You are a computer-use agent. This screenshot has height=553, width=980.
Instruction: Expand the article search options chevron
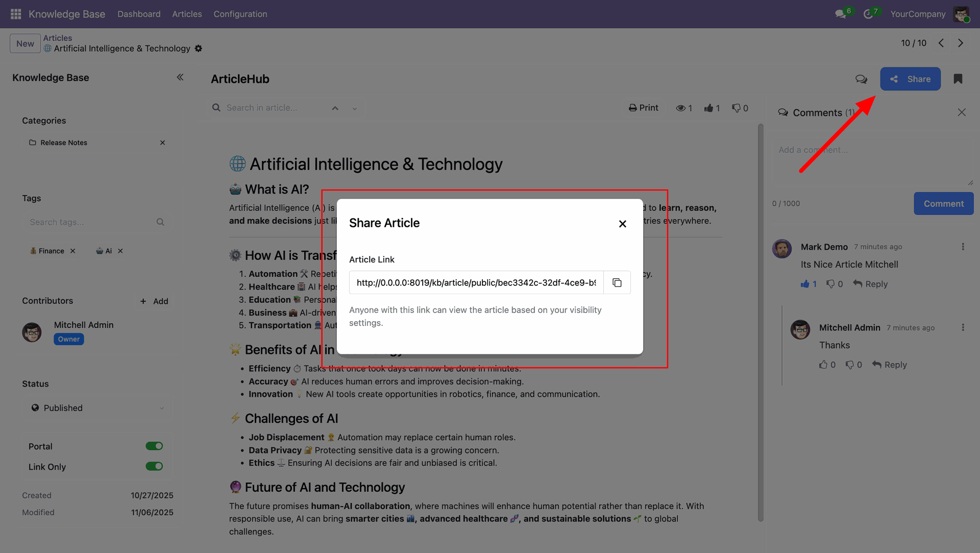point(354,108)
